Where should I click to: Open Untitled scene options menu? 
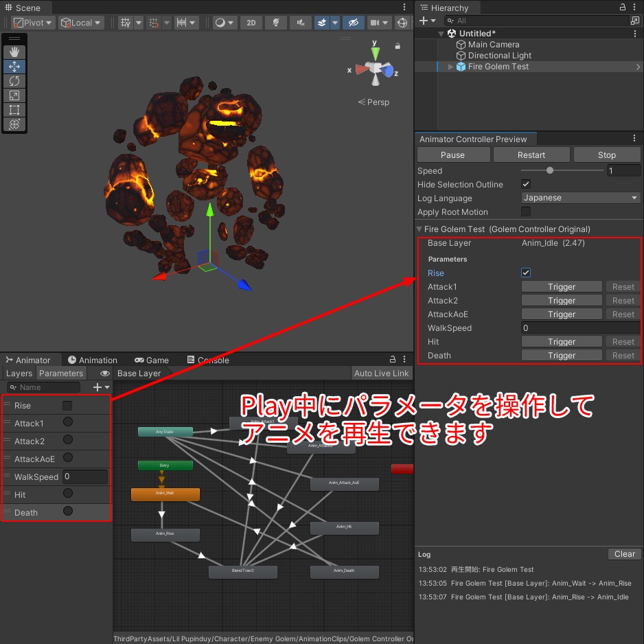(635, 34)
